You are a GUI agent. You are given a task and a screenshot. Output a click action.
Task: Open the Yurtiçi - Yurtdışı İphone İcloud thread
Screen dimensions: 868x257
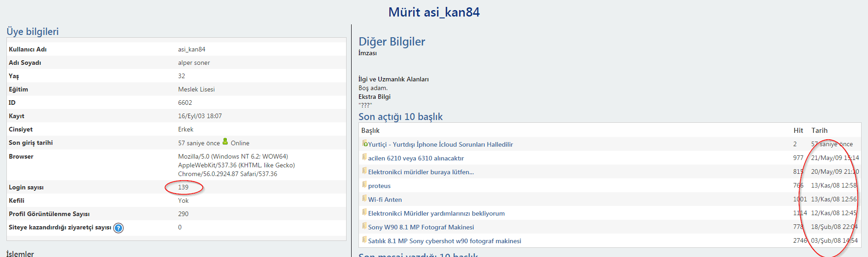440,144
